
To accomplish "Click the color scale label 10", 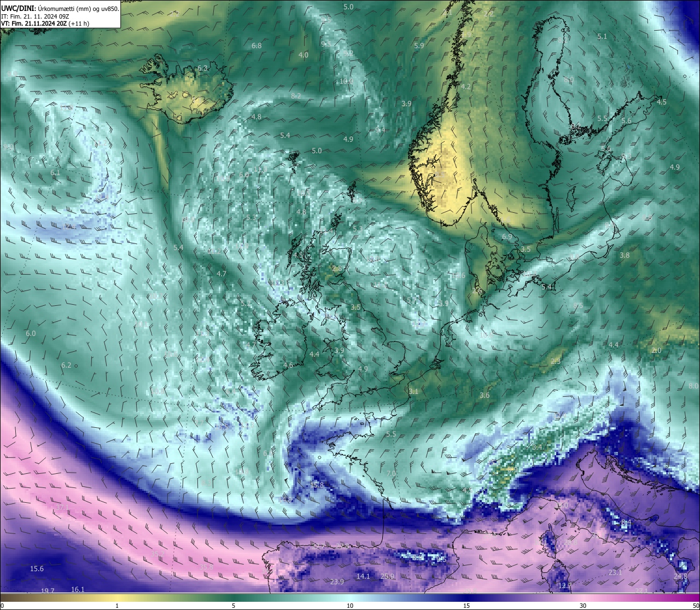I will 350,606.
